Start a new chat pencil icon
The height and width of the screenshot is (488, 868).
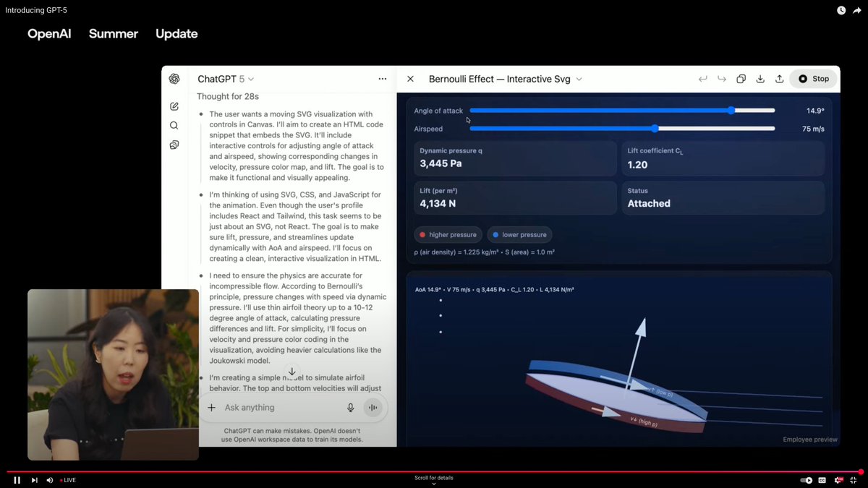coord(174,106)
